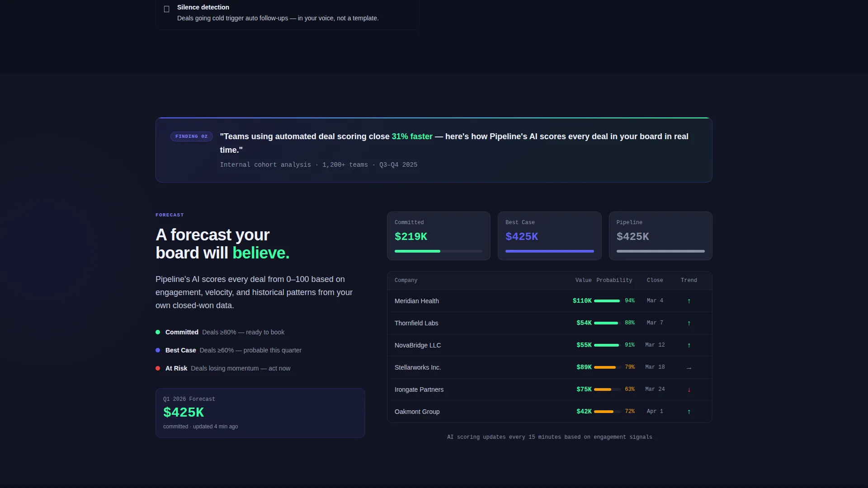
Task: Click the 94% probability value
Action: [630, 301]
